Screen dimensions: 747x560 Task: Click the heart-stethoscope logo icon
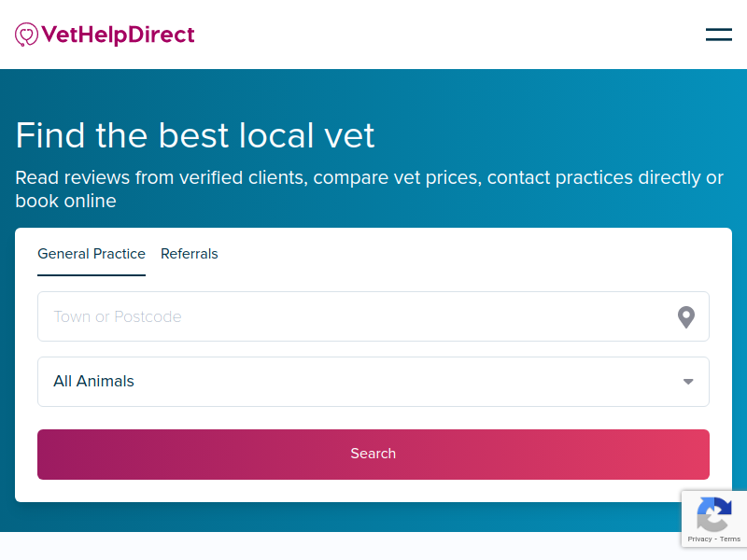[26, 35]
